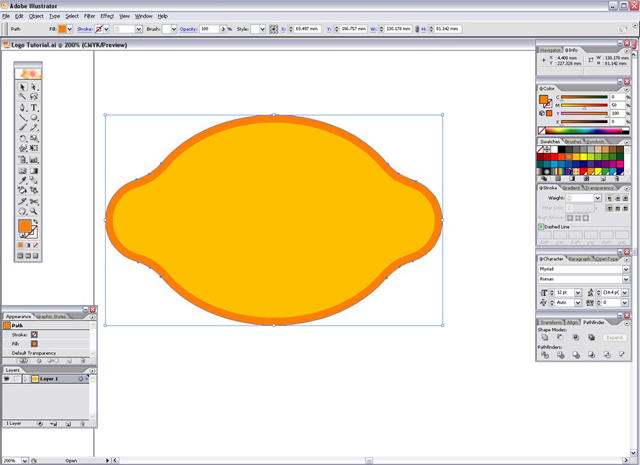Open the font size 12 pt dropdown
Image resolution: width=640 pixels, height=465 pixels.
(x=578, y=293)
